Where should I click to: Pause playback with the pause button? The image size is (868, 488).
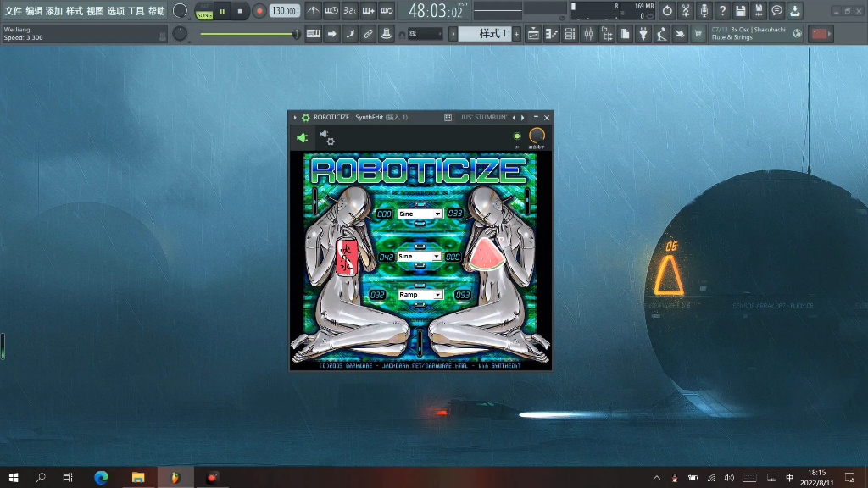pos(223,11)
